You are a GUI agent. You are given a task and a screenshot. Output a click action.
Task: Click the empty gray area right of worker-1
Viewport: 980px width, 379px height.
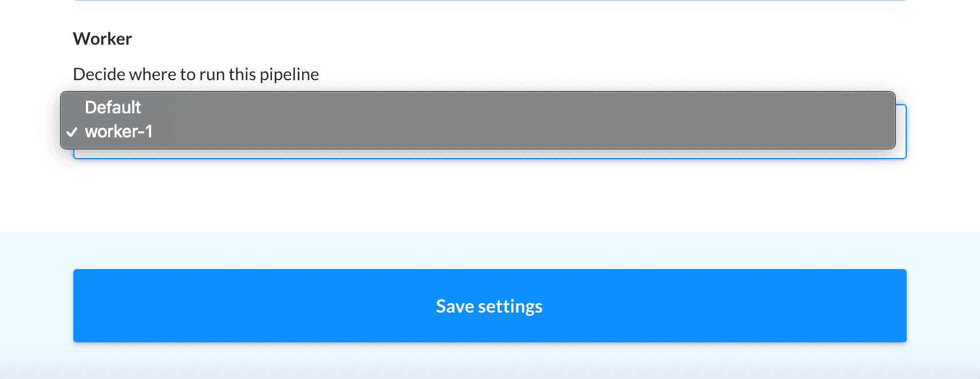point(515,132)
